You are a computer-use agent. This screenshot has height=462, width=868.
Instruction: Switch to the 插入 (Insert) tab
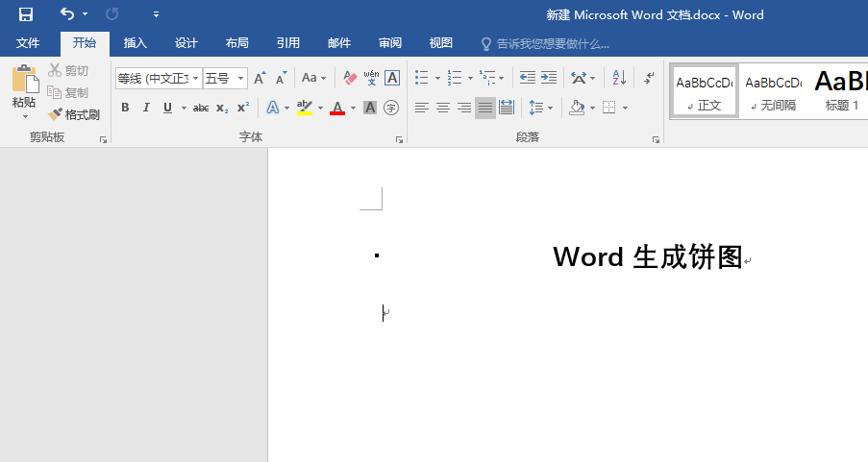pos(136,43)
